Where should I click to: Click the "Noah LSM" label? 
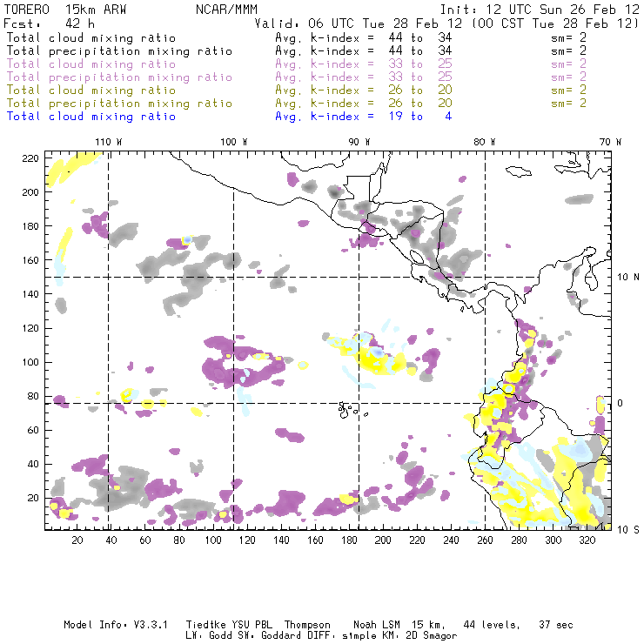377,625
